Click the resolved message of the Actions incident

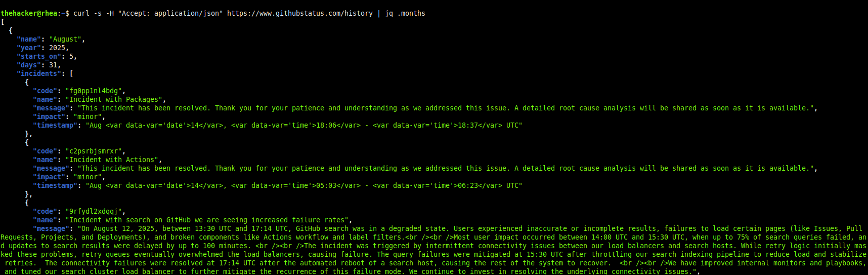(x=446, y=169)
